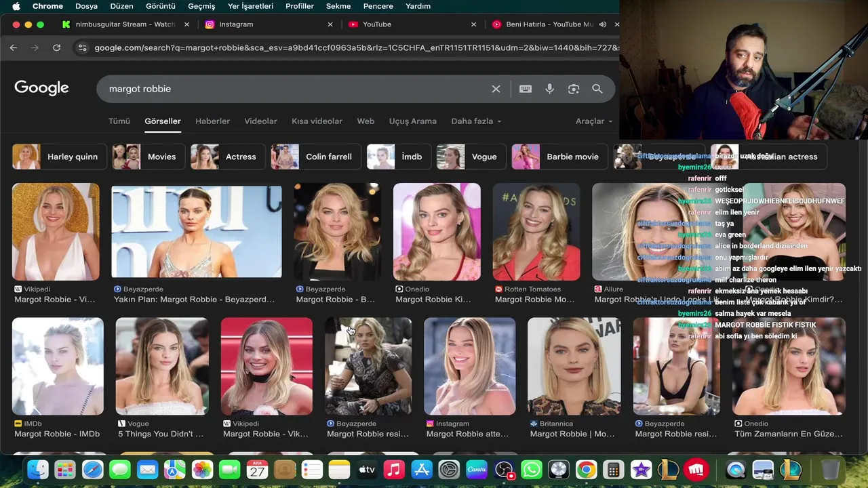Open iMovie from the dock
The width and height of the screenshot is (868, 488).
click(x=641, y=469)
